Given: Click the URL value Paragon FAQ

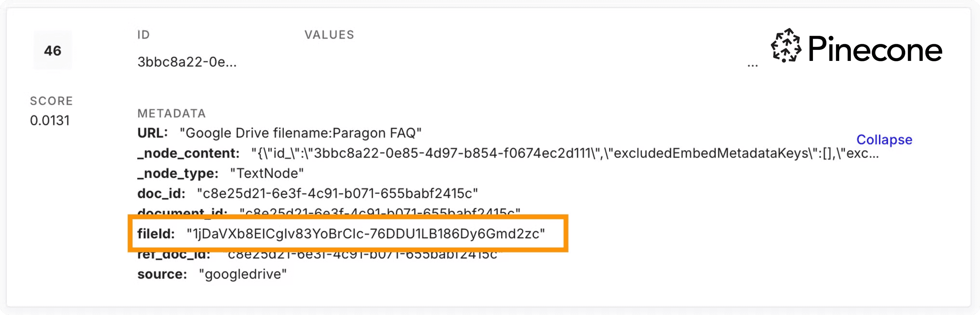Looking at the screenshot, I should [301, 133].
